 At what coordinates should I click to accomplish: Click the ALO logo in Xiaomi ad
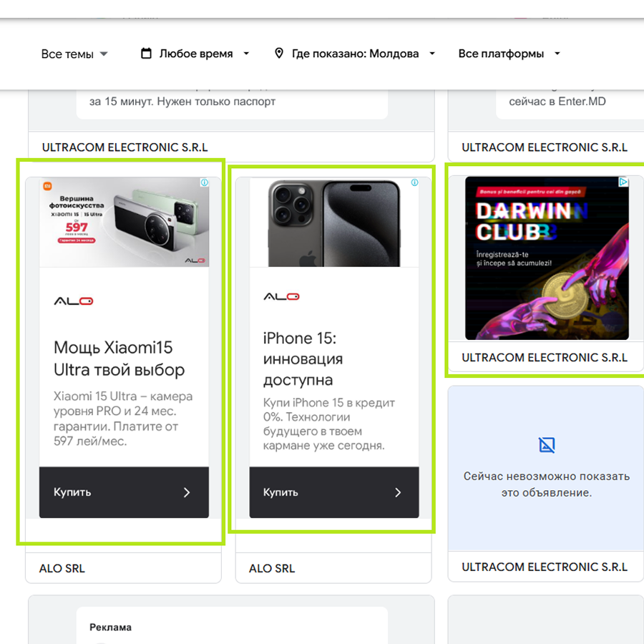tap(73, 301)
